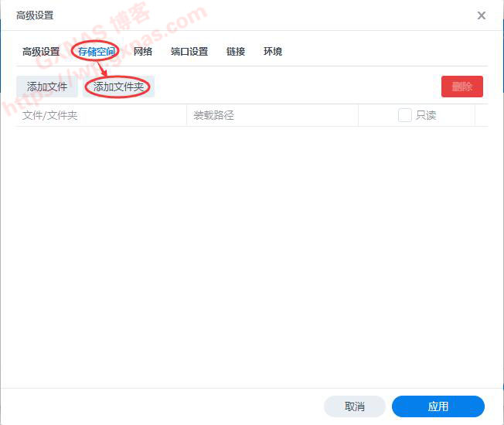
Task: Click the narrow blank column header after 只读
Action: click(482, 115)
